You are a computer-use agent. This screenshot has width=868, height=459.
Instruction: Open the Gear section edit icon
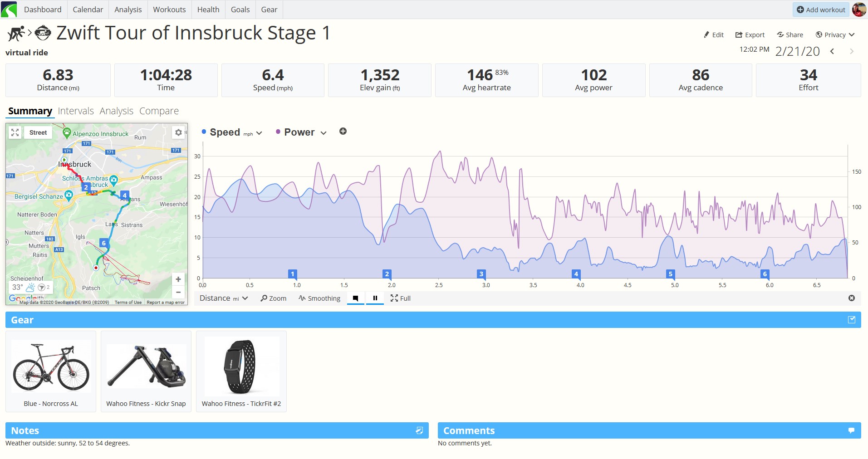[852, 320]
